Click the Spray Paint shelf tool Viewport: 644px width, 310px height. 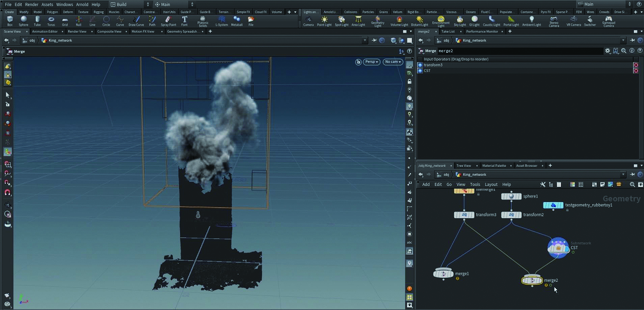click(x=168, y=21)
